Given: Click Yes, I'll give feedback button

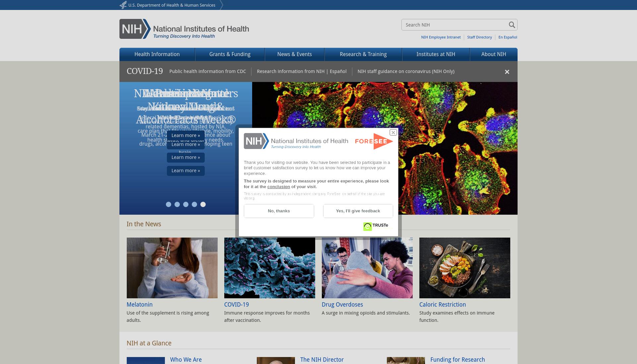Looking at the screenshot, I should [358, 211].
